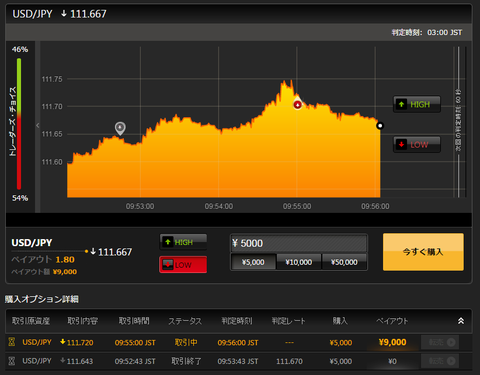Click vertical next expiry slider at right
The image size is (480, 375).
tap(459, 122)
